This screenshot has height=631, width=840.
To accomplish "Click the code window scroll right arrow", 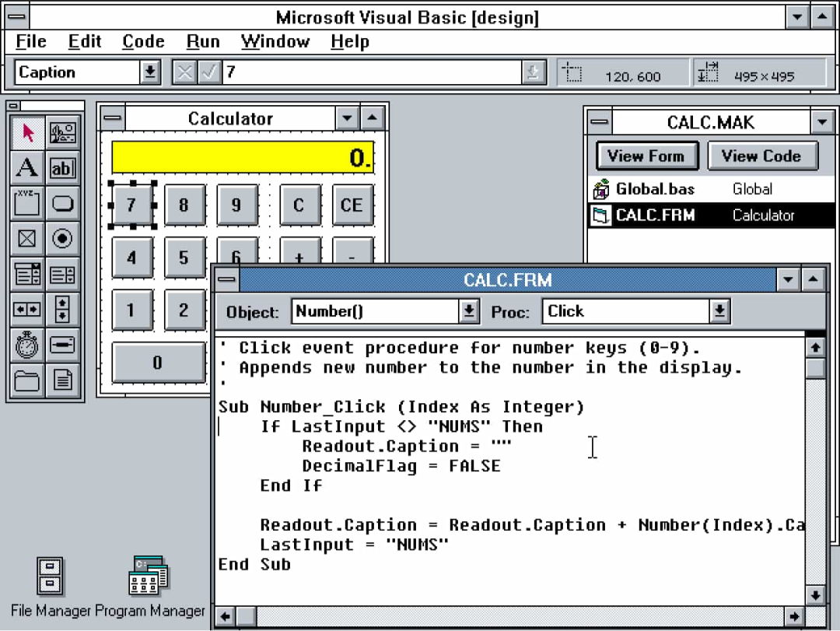I will coord(793,616).
